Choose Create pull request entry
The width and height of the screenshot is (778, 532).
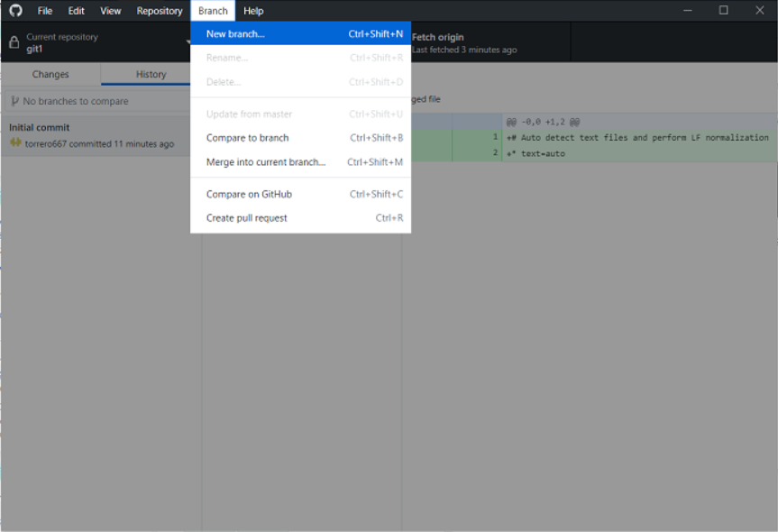tap(301, 218)
